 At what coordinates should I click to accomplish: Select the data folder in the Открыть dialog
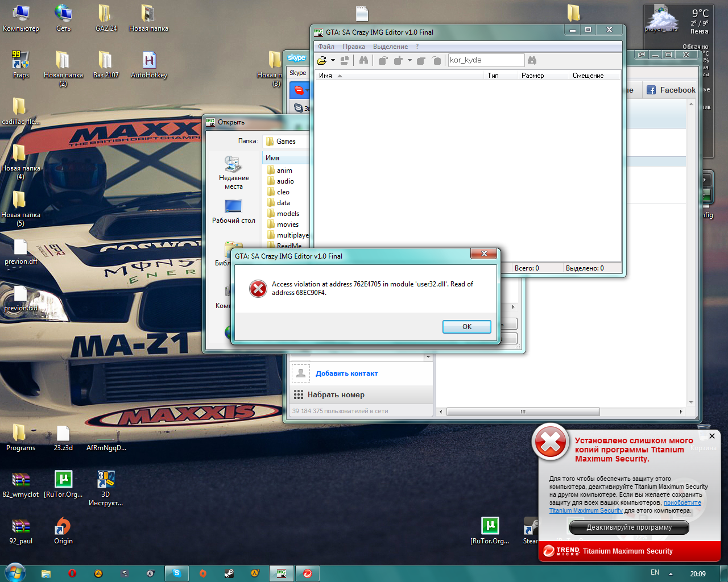coord(278,203)
